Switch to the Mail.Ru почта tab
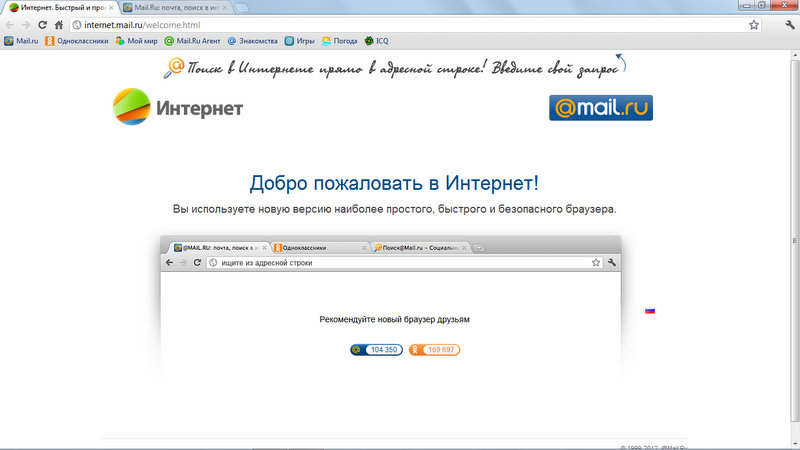This screenshot has width=800, height=450. [x=176, y=8]
